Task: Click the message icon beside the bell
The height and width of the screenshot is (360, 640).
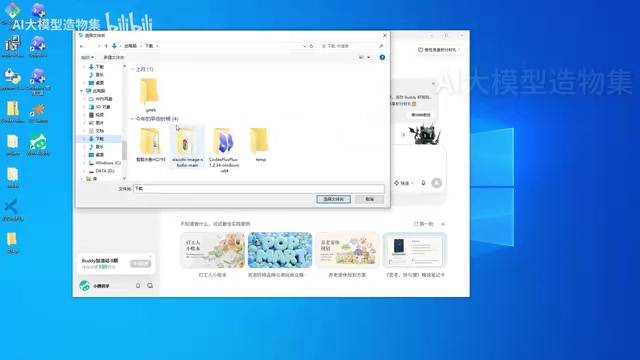Action: tap(150, 286)
